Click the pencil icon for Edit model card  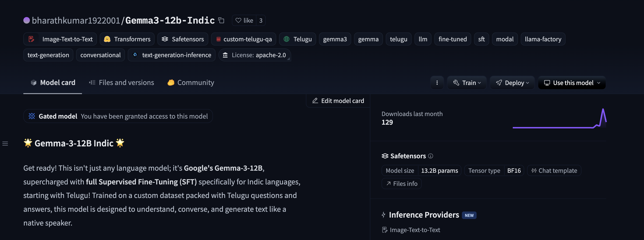point(315,100)
